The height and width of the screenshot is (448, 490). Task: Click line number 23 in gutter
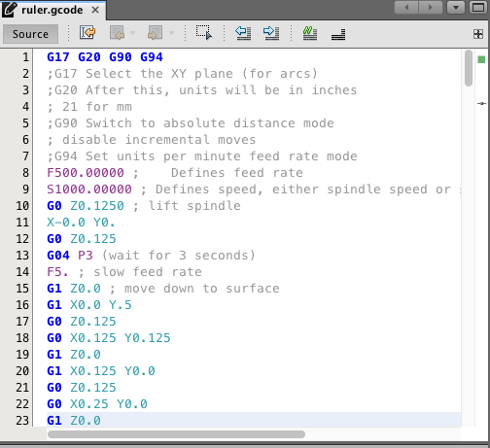pyautogui.click(x=22, y=421)
